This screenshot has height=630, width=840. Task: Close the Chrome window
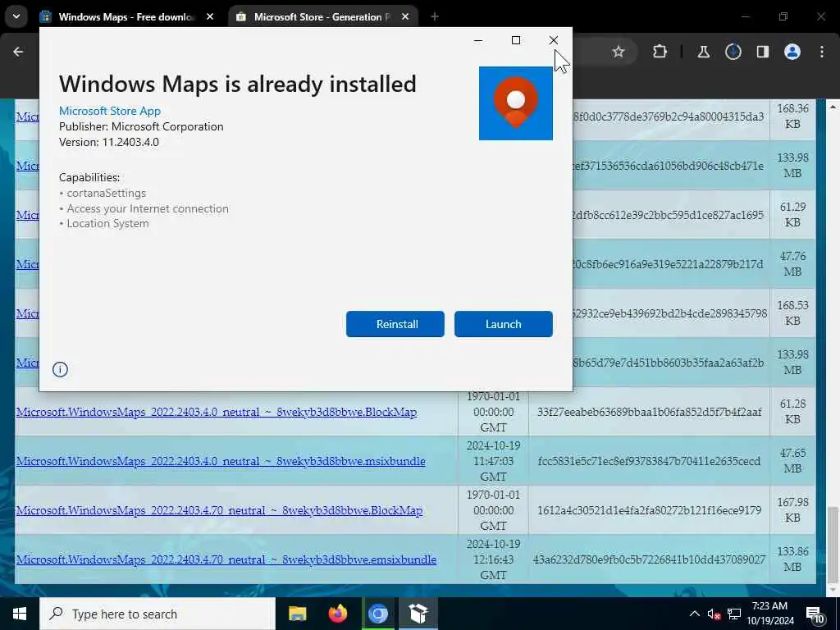point(821,16)
